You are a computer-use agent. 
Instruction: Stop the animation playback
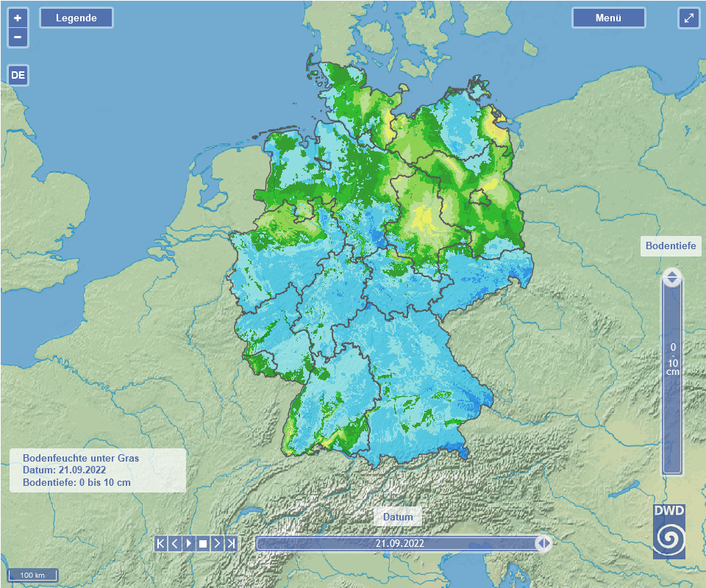coord(203,543)
